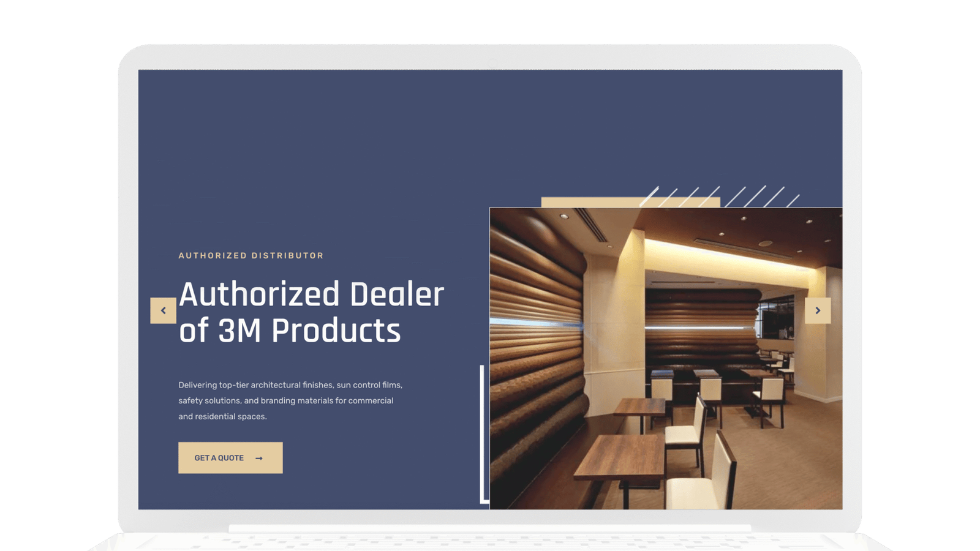Open the restaurant interior slide image
This screenshot has height=551, width=980.
(666, 358)
